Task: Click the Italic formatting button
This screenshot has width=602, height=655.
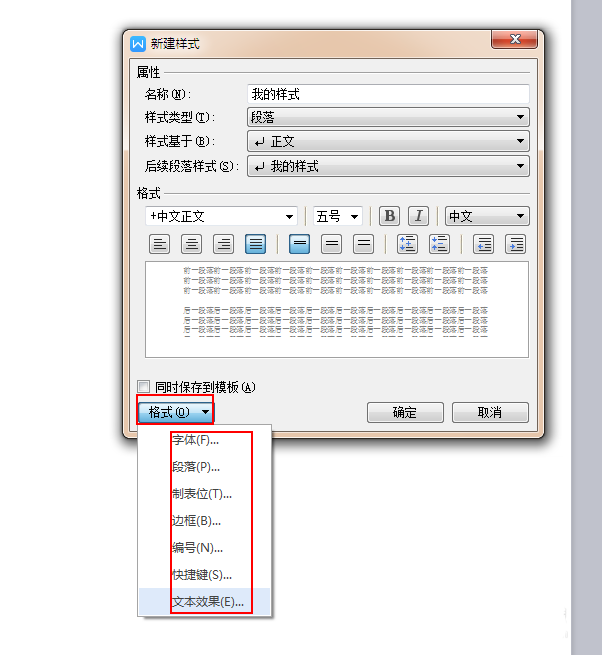Action: (418, 216)
